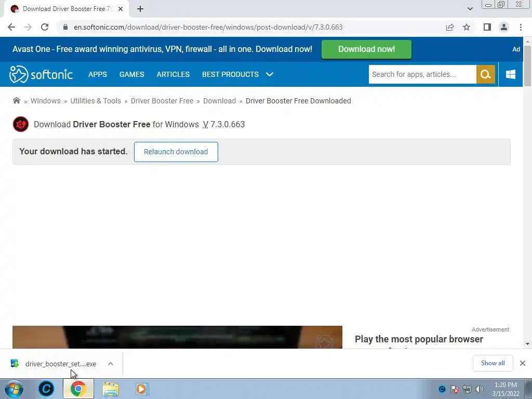532x399 pixels.
Task: Open the GAMES menu
Action: 131,74
